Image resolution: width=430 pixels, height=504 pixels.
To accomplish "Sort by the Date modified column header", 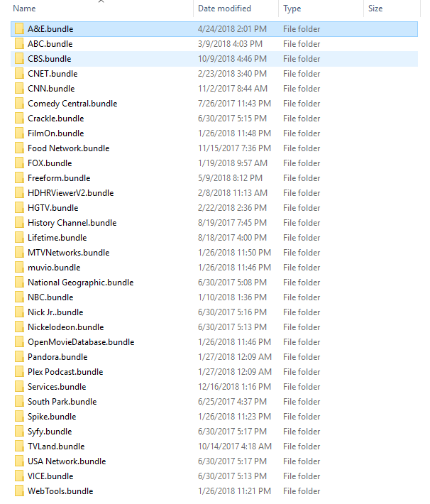I will point(224,9).
